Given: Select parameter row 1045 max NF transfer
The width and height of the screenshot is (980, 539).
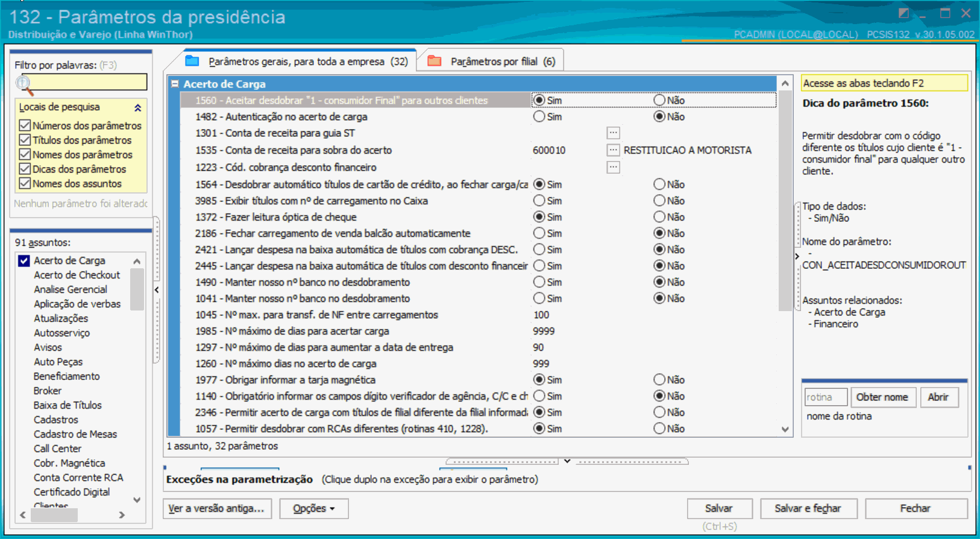Looking at the screenshot, I should [x=479, y=315].
